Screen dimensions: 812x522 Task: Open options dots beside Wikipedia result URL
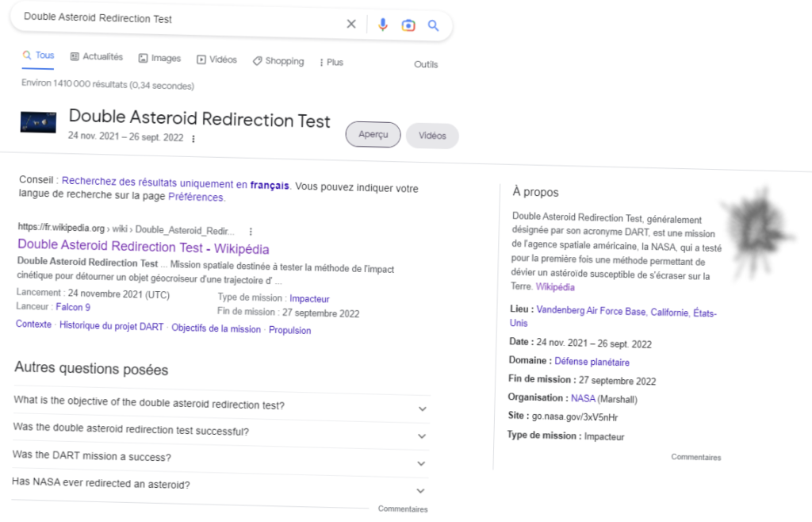(251, 232)
